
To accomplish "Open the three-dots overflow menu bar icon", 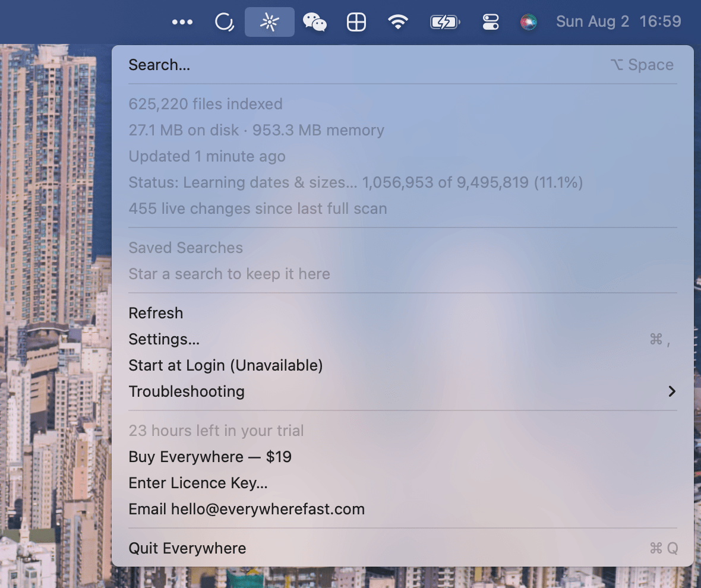I will [x=182, y=22].
